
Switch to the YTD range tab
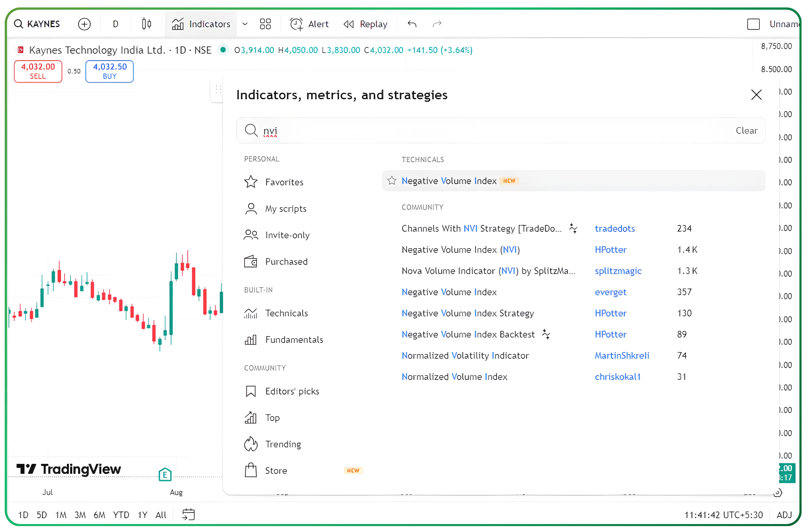[121, 515]
